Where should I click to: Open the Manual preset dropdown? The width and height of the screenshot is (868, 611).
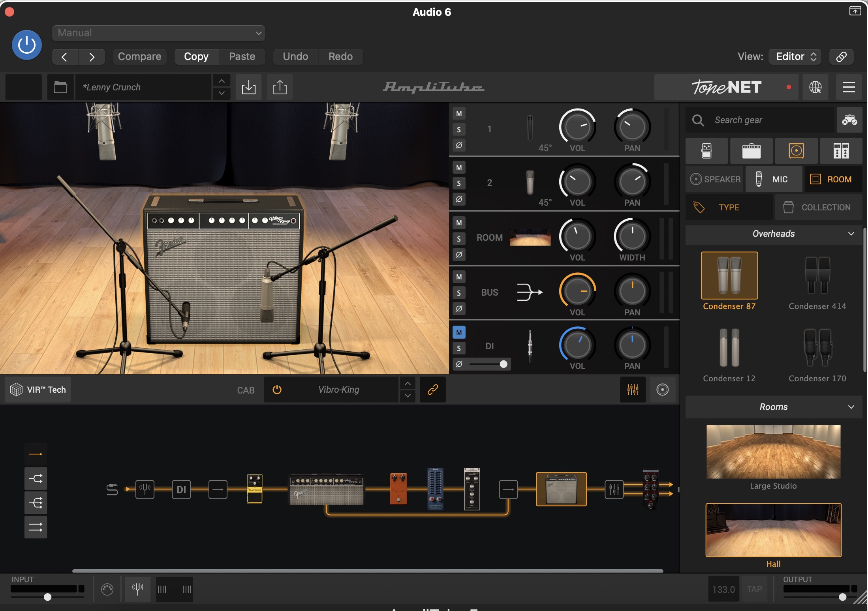(158, 33)
